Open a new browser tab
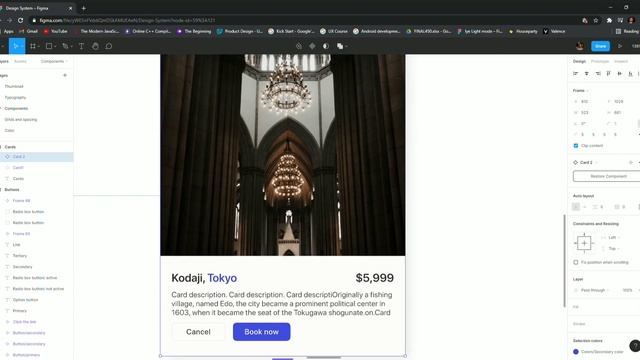 [x=84, y=8]
